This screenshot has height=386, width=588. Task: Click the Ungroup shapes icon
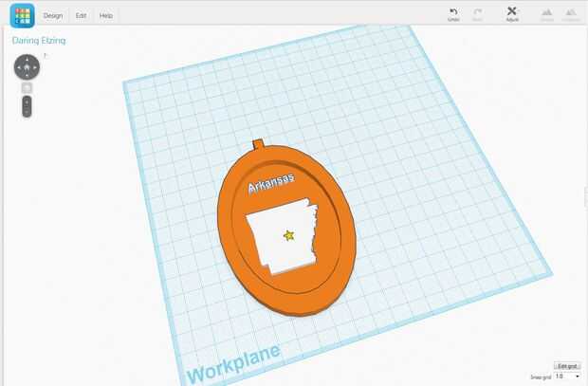point(571,15)
